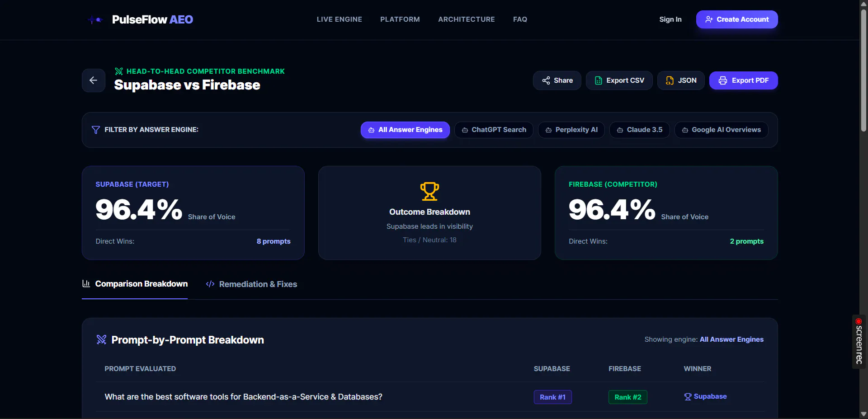Click scrollbar up arrow

863,4
